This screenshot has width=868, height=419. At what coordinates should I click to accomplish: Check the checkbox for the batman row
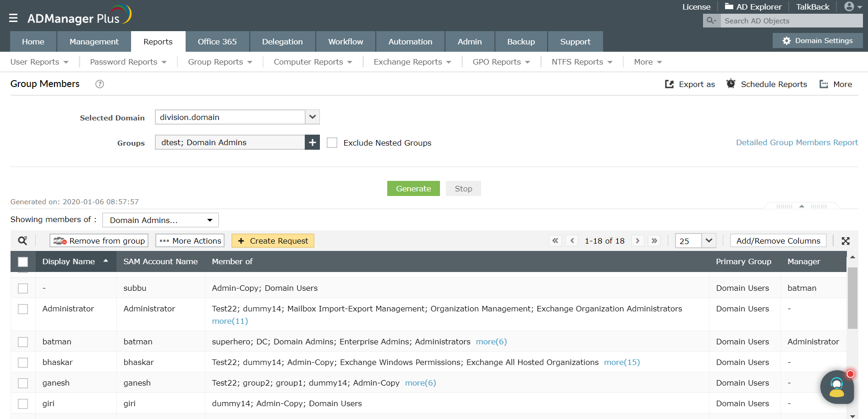tap(23, 342)
